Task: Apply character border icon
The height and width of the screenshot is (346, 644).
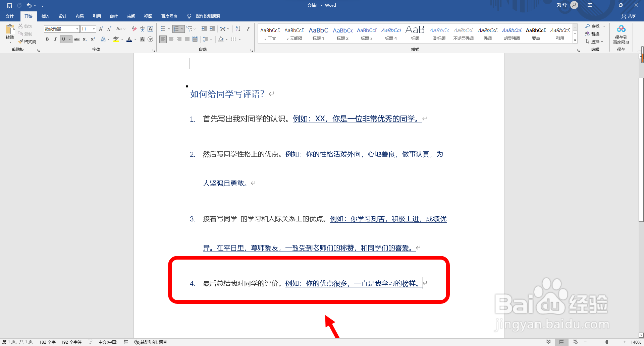Action: (150, 29)
